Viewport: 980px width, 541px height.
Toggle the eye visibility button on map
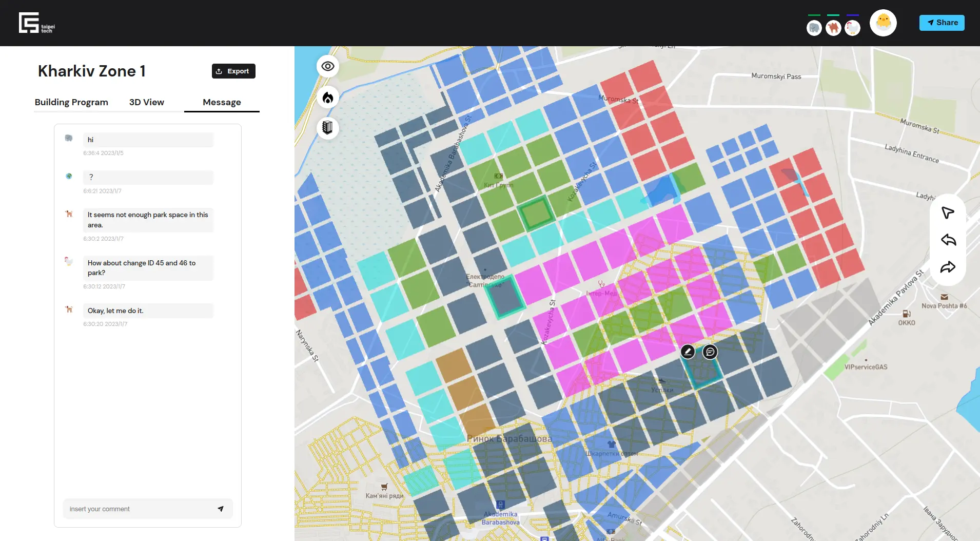point(327,66)
